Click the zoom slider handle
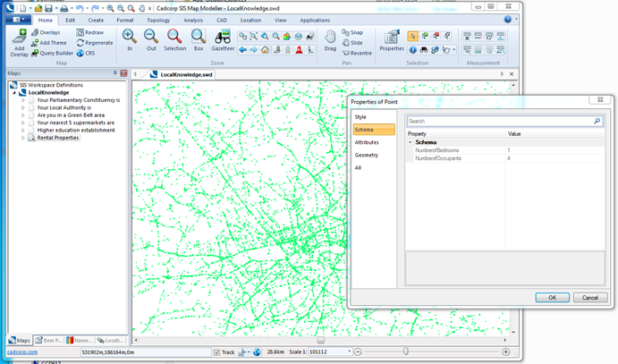 click(405, 351)
